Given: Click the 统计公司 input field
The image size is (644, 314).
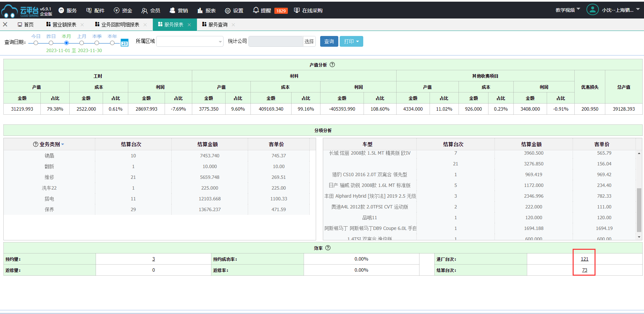Looking at the screenshot, I should tap(275, 41).
